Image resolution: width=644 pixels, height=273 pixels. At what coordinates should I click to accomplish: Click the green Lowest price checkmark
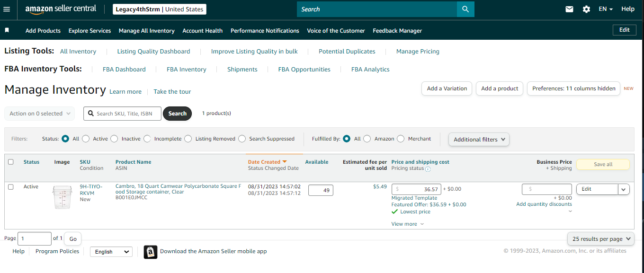[394, 211]
